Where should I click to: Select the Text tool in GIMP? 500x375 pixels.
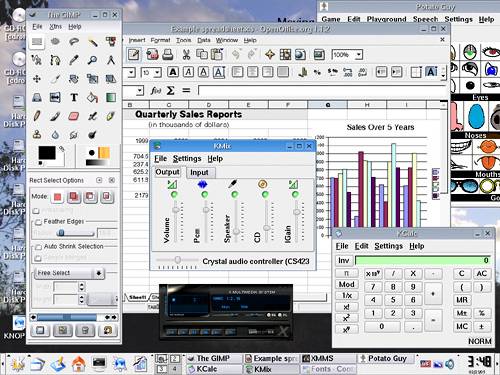pyautogui.click(x=74, y=98)
